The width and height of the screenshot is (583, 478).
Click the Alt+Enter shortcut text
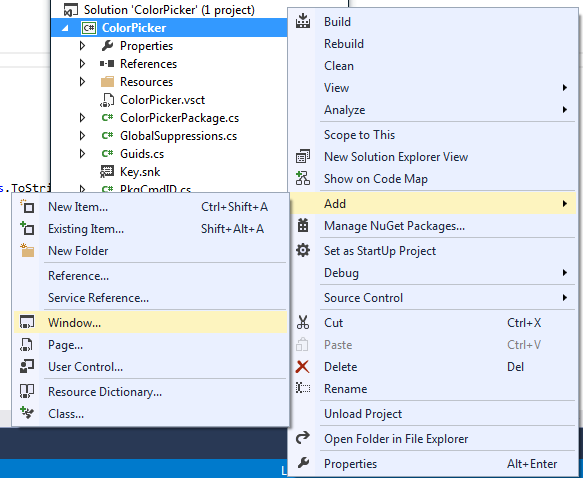532,464
